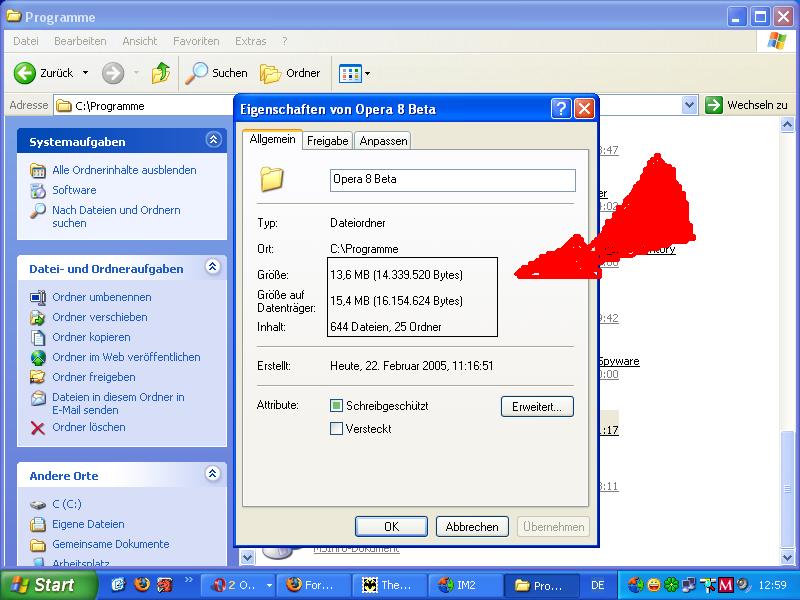
Task: Switch to the Anpassen tab
Action: point(383,141)
